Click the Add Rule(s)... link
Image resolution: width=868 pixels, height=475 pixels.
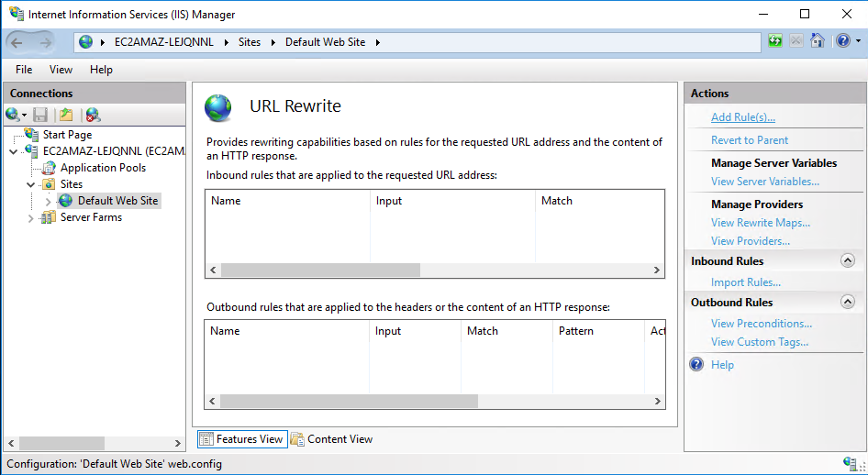tap(742, 117)
